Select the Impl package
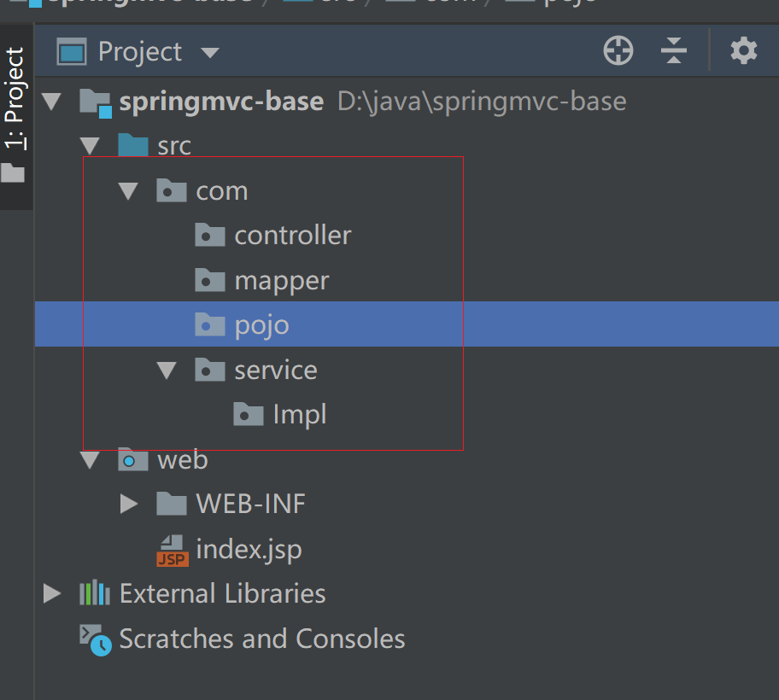The image size is (779, 700). 299,415
